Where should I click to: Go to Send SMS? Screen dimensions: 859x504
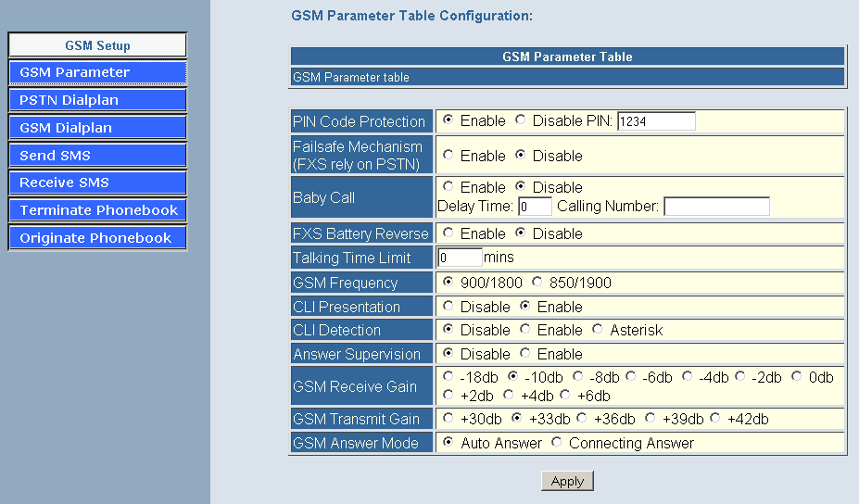click(97, 156)
